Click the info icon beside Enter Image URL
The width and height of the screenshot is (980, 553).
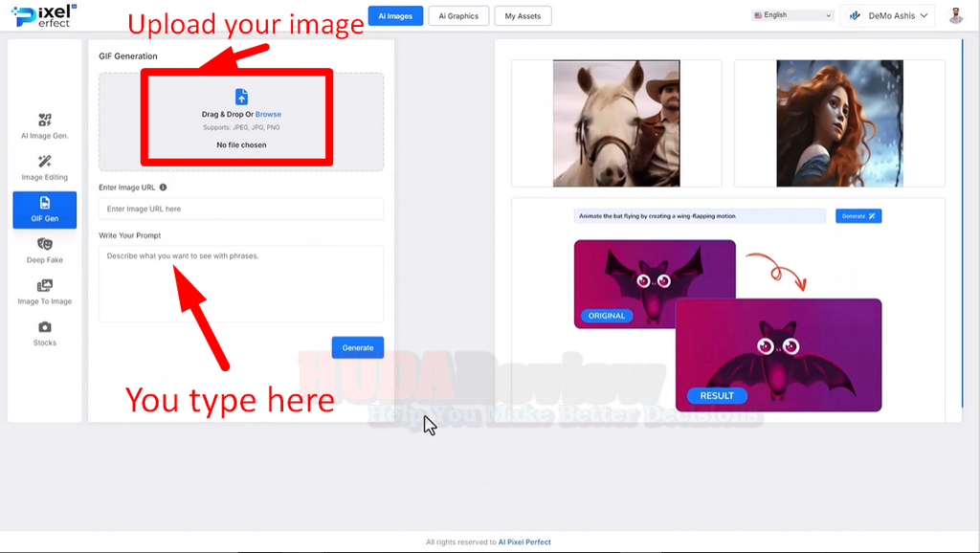[x=163, y=187]
